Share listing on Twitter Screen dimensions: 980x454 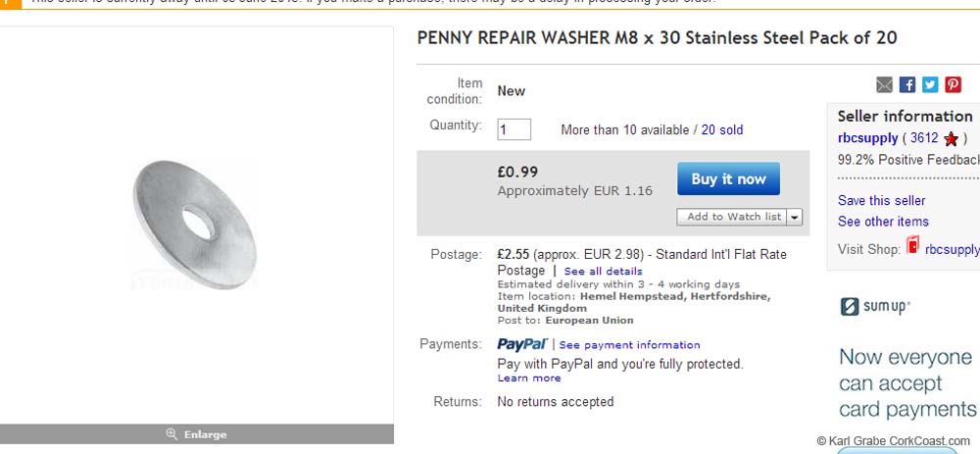(x=930, y=85)
